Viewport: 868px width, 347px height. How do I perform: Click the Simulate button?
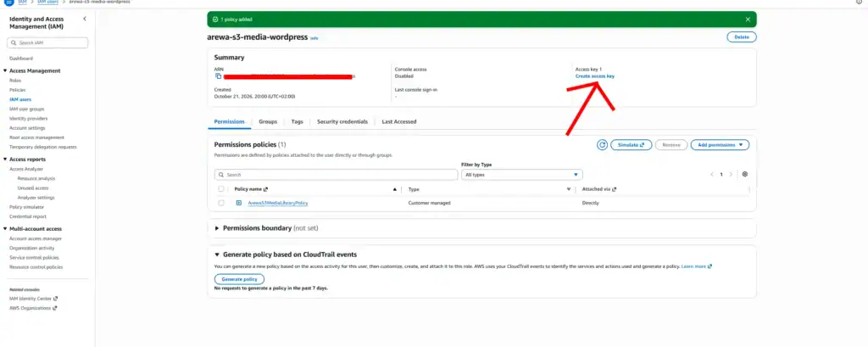point(631,145)
